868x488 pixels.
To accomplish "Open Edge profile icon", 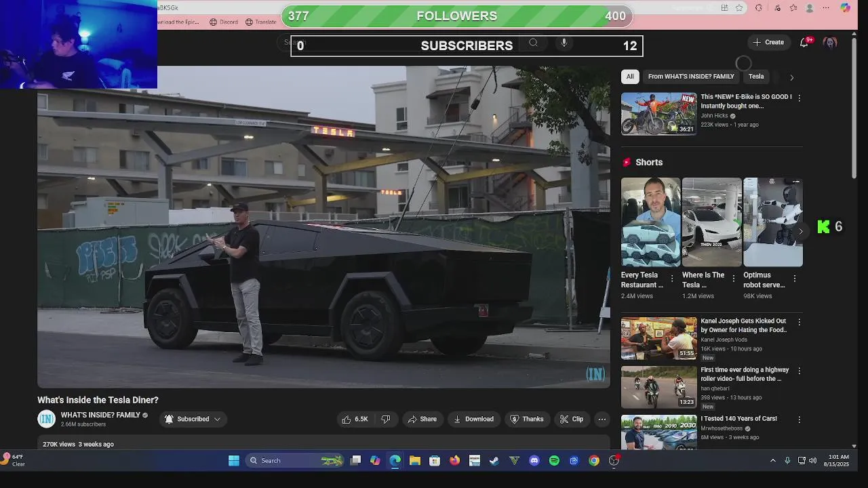I will 810,8.
